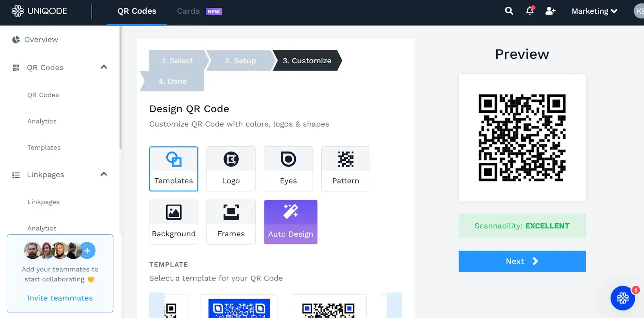The width and height of the screenshot is (644, 318).
Task: Click Invite teammates link
Action: pyautogui.click(x=60, y=298)
